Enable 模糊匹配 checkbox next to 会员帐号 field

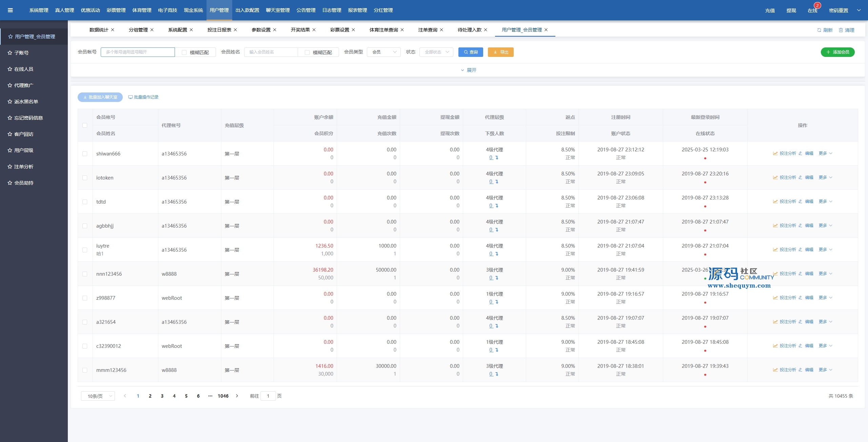(x=184, y=52)
